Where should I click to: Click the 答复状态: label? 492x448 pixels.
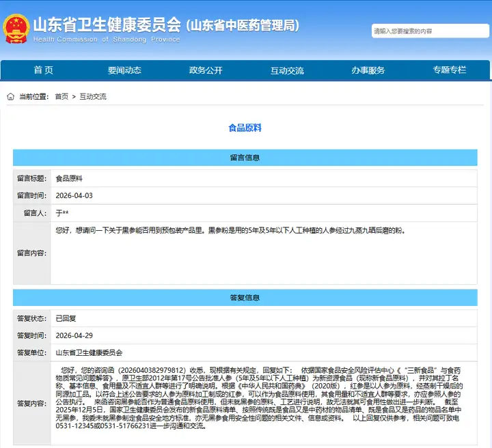tap(31, 318)
